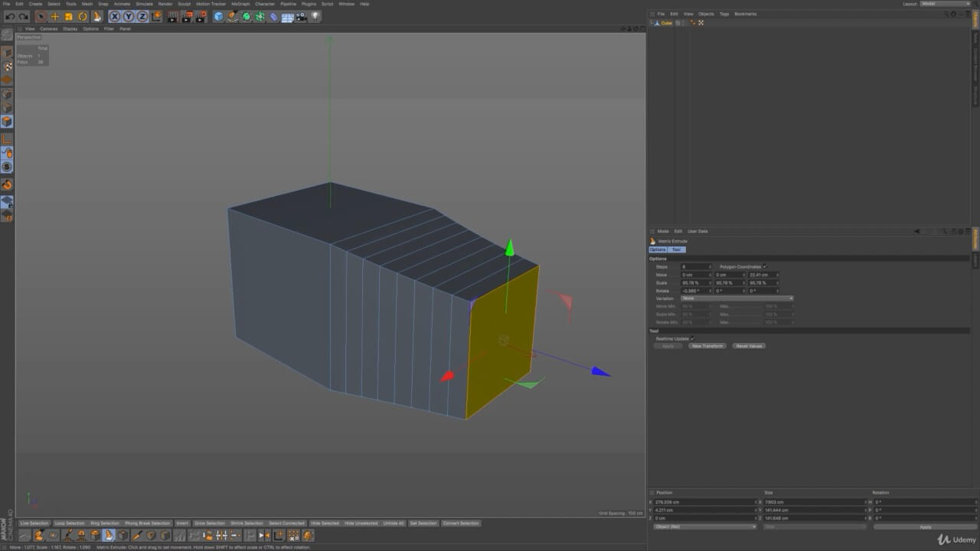Add a Cube primitive from toolbar
The image size is (980, 551).
(x=219, y=16)
